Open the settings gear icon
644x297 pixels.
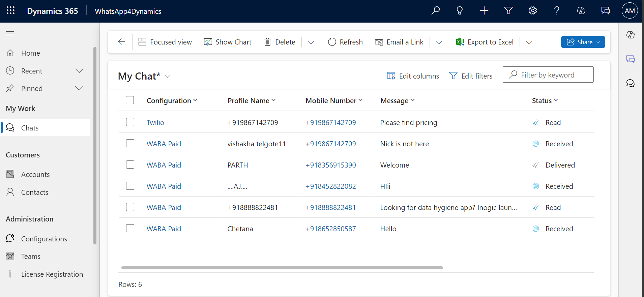[533, 11]
